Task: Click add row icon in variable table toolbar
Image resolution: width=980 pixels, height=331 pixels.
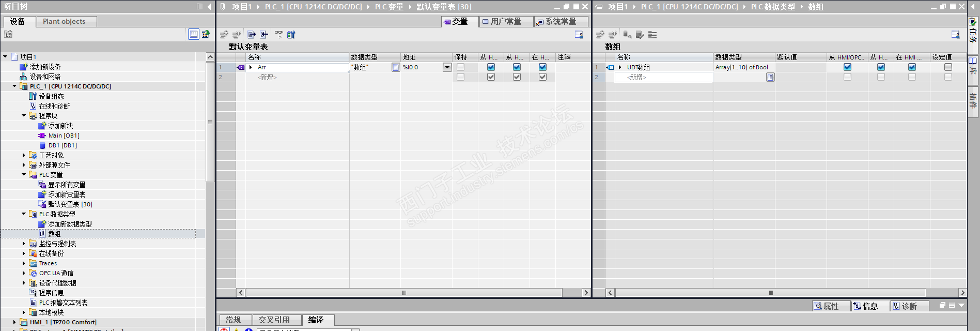Action: 237,35
